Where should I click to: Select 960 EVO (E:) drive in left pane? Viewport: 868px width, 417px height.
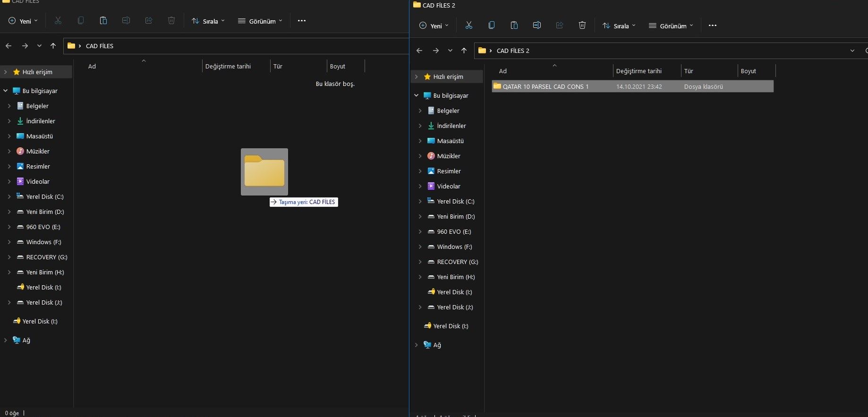[x=43, y=227]
